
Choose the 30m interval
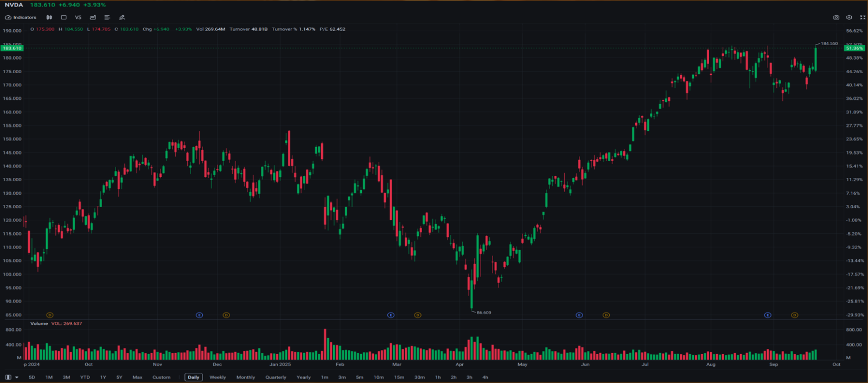coord(419,377)
